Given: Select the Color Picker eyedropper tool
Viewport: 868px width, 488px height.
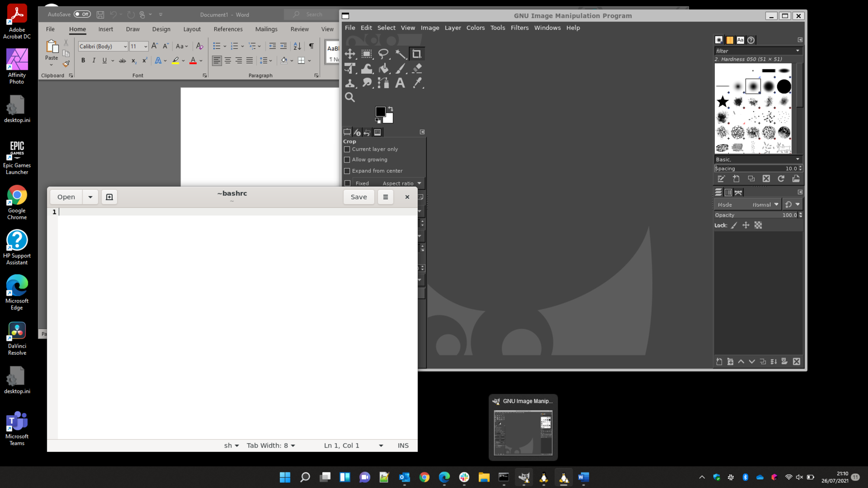Looking at the screenshot, I should (x=416, y=83).
